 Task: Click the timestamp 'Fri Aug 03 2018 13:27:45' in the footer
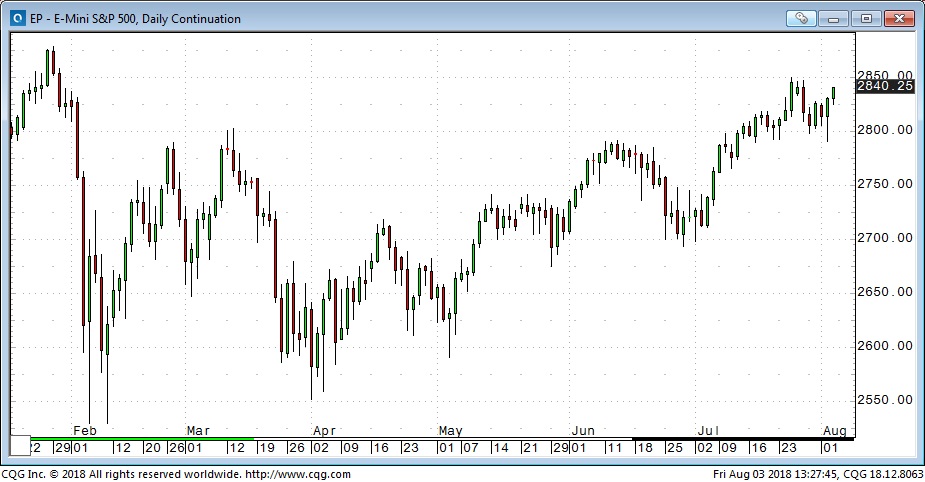pyautogui.click(x=775, y=474)
